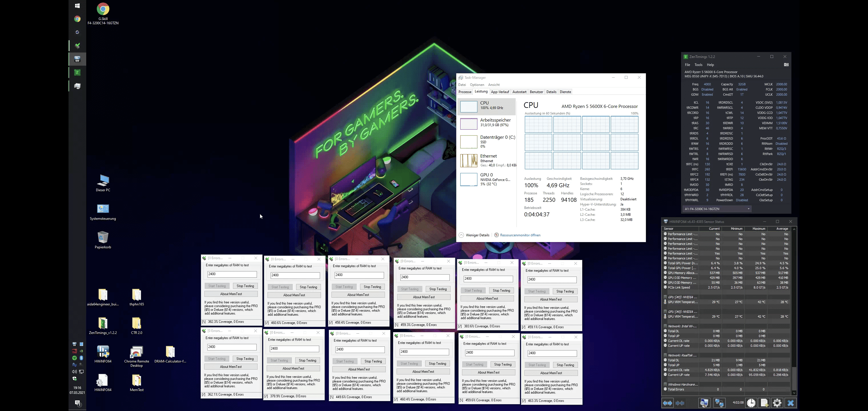
Task: Open ZenTimings Tools menu
Action: (x=698, y=65)
